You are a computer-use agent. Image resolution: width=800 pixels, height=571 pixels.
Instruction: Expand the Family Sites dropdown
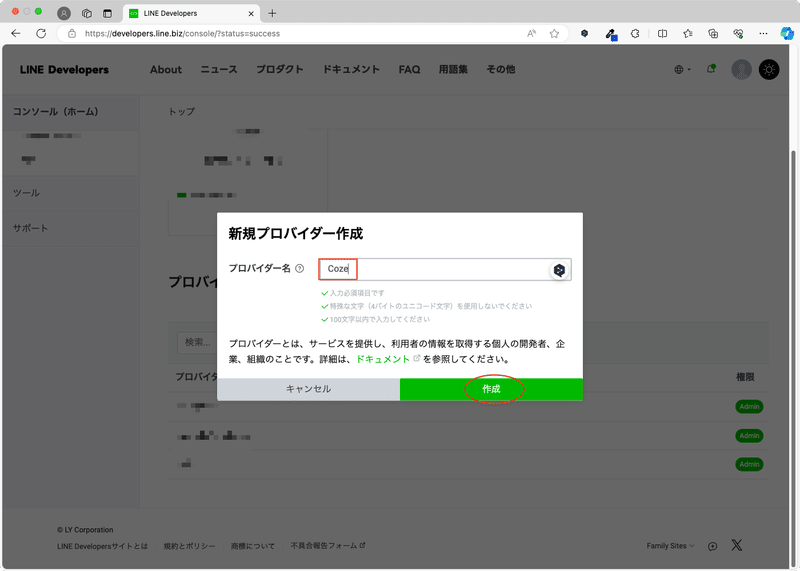670,546
